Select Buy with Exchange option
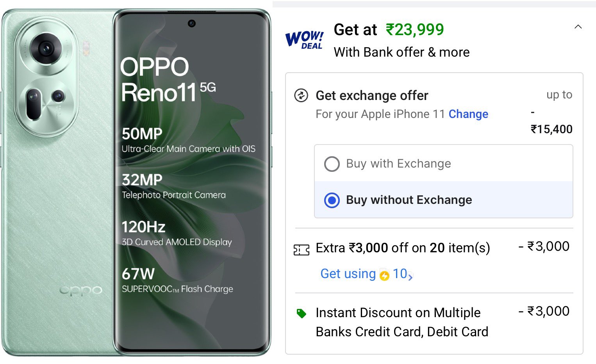 [x=331, y=164]
